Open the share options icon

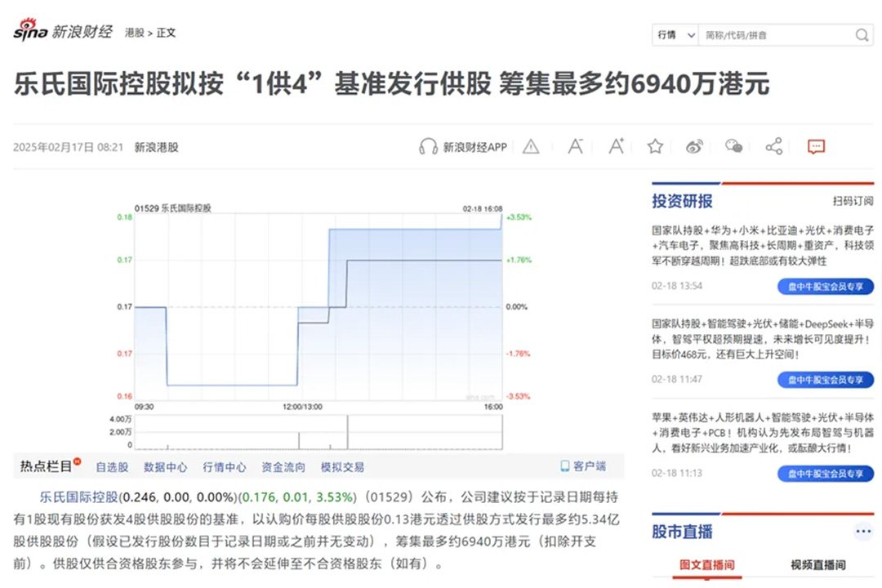[x=773, y=147]
